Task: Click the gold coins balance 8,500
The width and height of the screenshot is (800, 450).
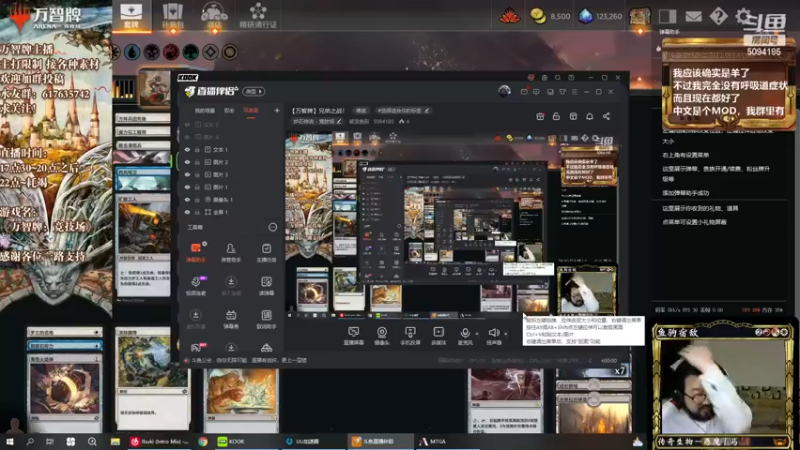Action: (x=550, y=16)
